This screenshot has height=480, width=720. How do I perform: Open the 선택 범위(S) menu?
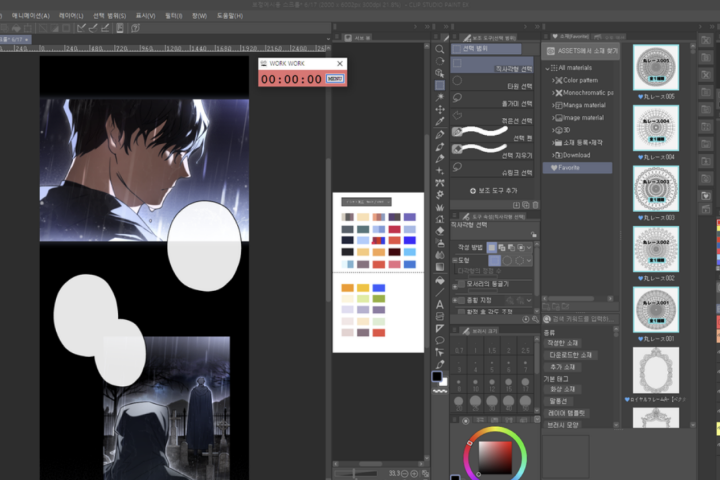pos(109,16)
